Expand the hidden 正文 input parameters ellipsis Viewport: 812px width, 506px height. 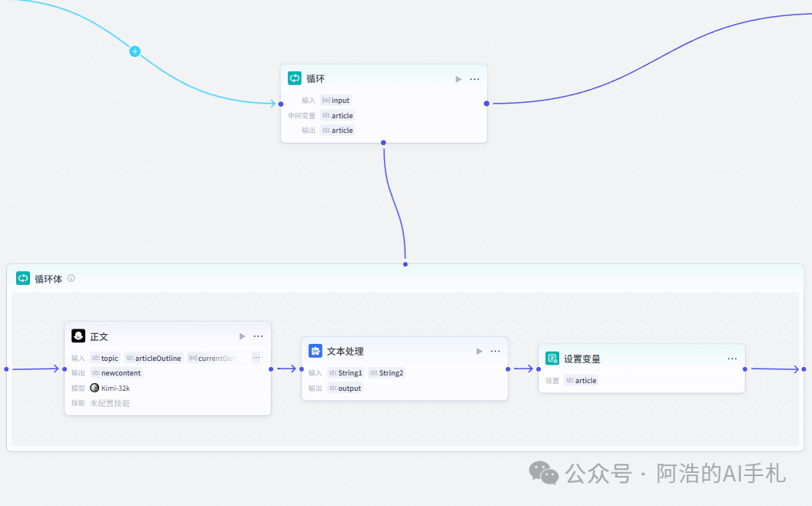click(256, 358)
